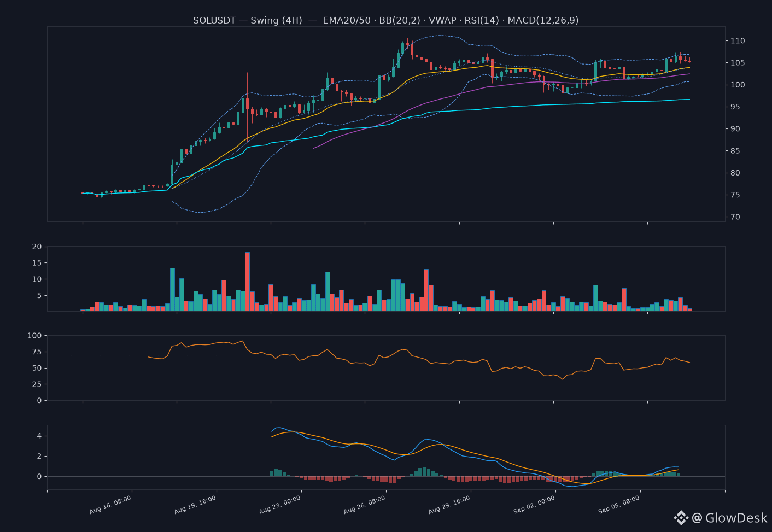This screenshot has height=532, width=772.
Task: Click the tallest volume bar near 18
Action: pyautogui.click(x=247, y=282)
